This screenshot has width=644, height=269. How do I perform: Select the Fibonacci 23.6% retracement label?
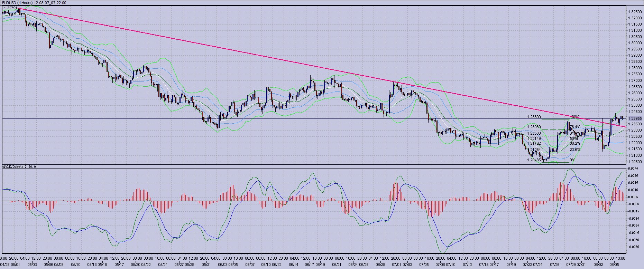click(x=574, y=150)
